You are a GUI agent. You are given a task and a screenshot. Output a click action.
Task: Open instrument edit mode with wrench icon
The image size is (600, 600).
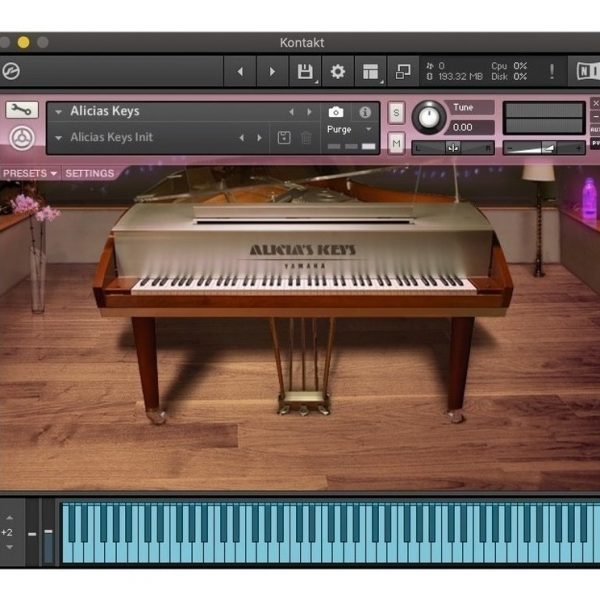[x=22, y=110]
